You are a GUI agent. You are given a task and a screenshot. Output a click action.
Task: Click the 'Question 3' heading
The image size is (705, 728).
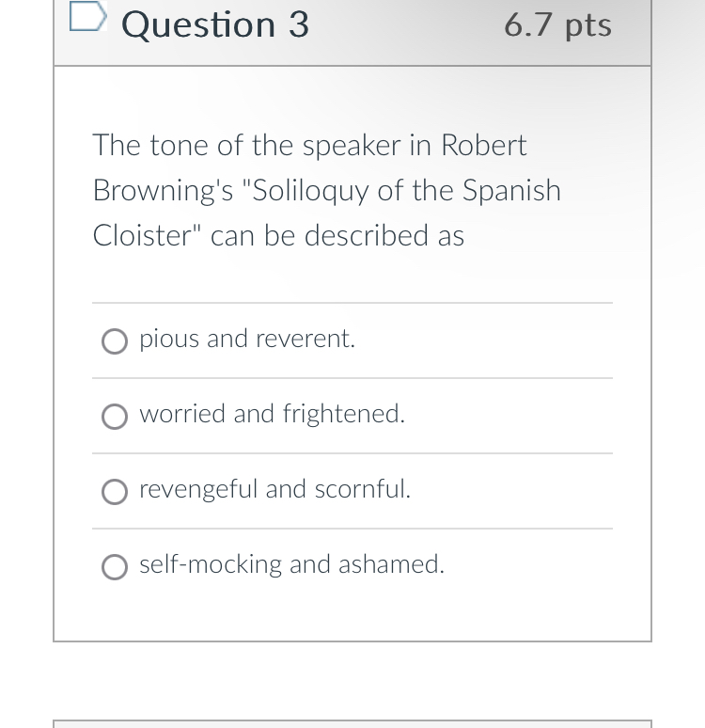(x=215, y=24)
